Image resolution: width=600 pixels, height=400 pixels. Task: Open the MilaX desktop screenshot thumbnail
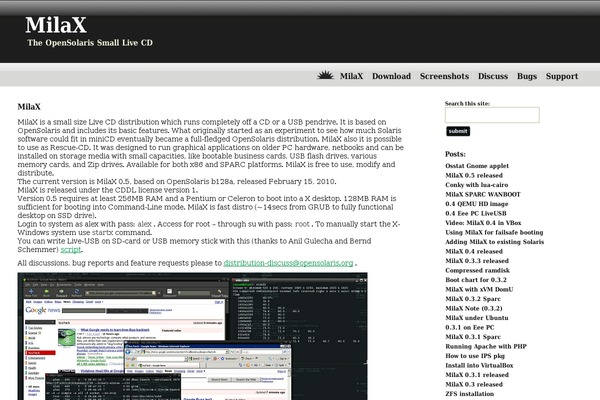[x=192, y=336]
